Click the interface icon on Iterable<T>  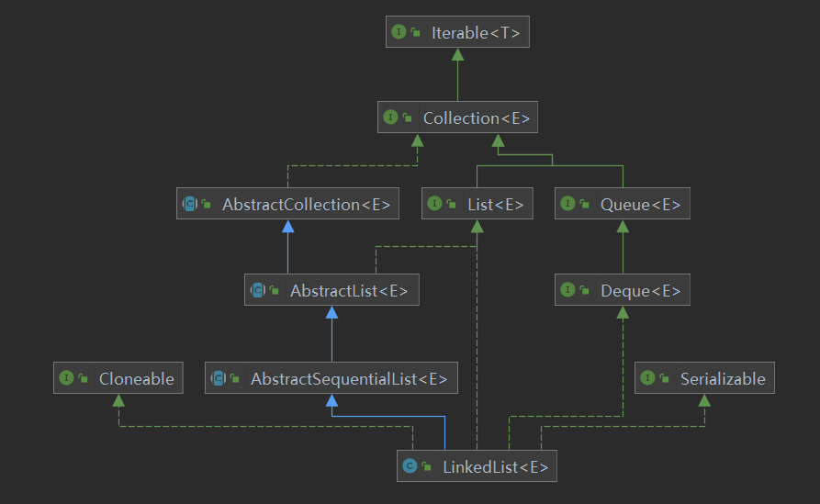click(399, 32)
